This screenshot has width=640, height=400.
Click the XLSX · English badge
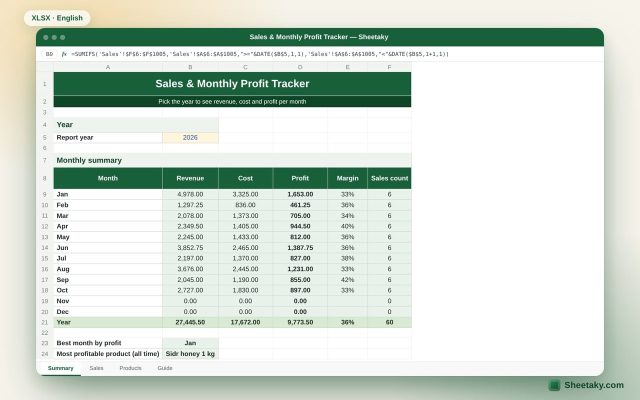[57, 18]
